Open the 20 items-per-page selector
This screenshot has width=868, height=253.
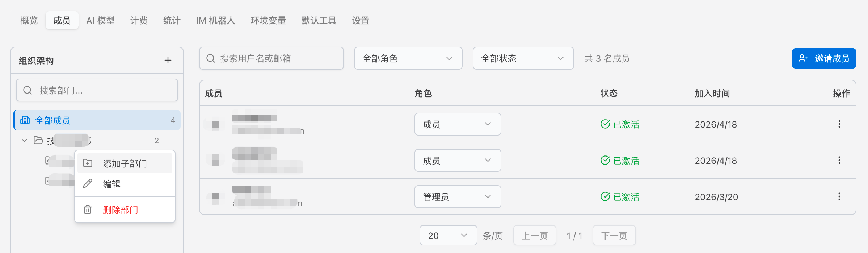pyautogui.click(x=448, y=235)
